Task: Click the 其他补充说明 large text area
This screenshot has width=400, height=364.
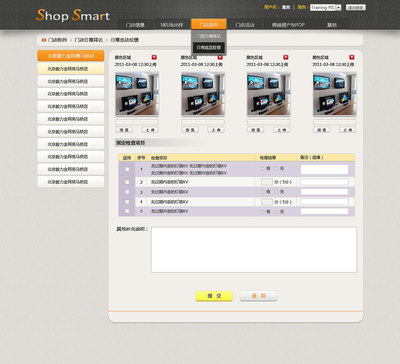Action: [254, 250]
